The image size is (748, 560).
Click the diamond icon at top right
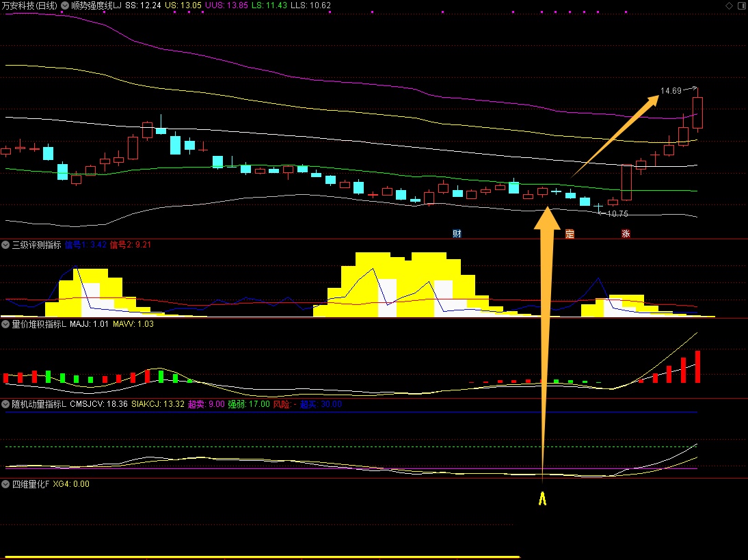[x=729, y=5]
